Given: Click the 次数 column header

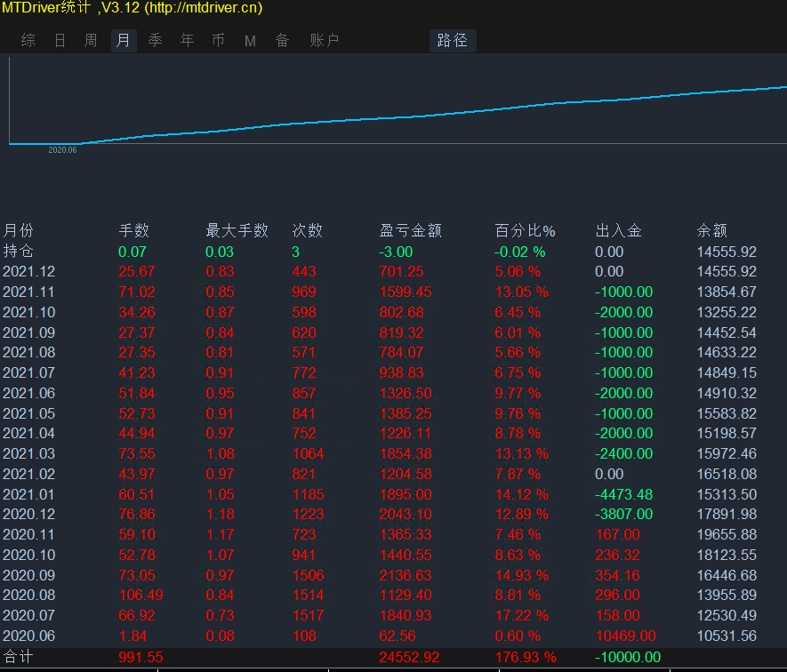Looking at the screenshot, I should [x=307, y=230].
